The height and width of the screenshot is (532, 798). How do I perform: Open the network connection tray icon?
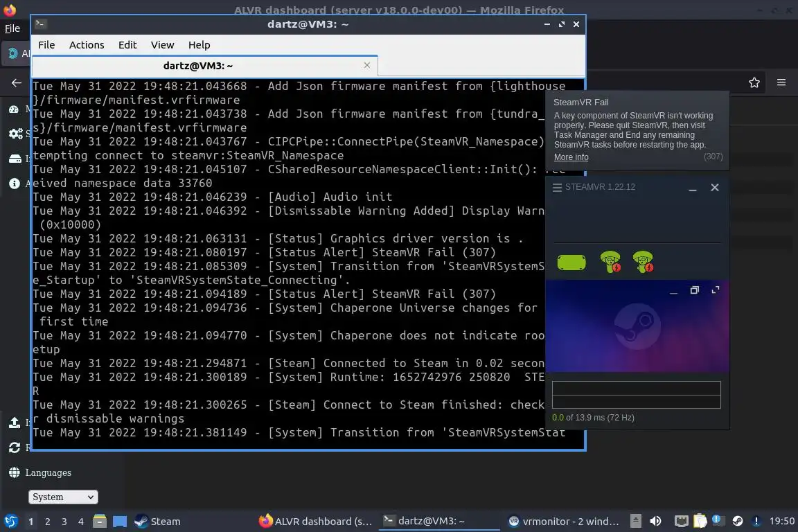[681, 521]
